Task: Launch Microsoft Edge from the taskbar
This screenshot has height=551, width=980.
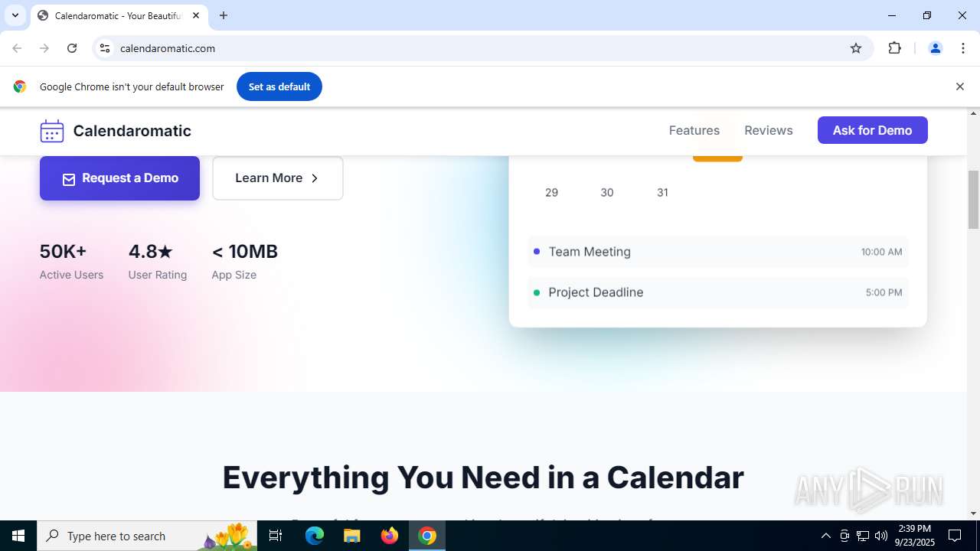Action: pos(315,536)
